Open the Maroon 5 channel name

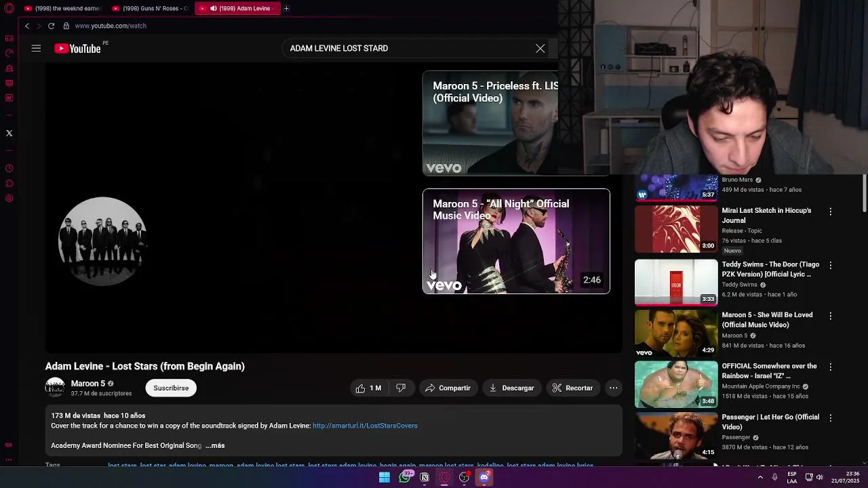coord(88,384)
